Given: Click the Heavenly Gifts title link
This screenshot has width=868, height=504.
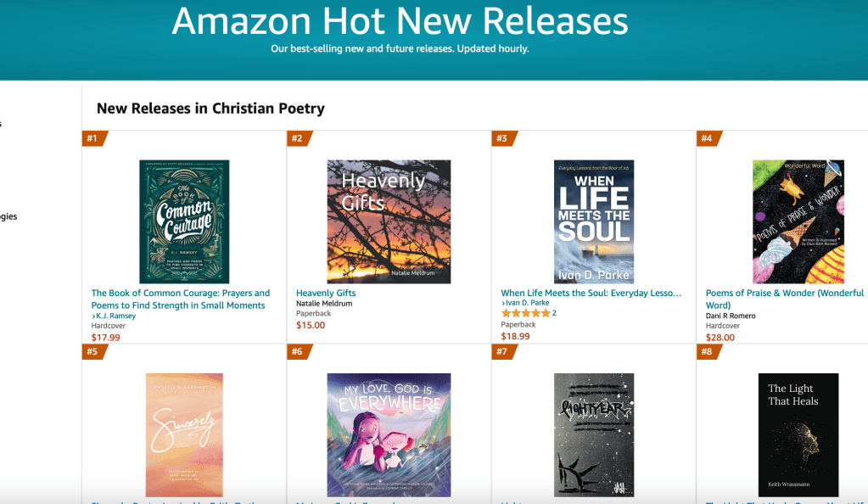Looking at the screenshot, I should [326, 294].
